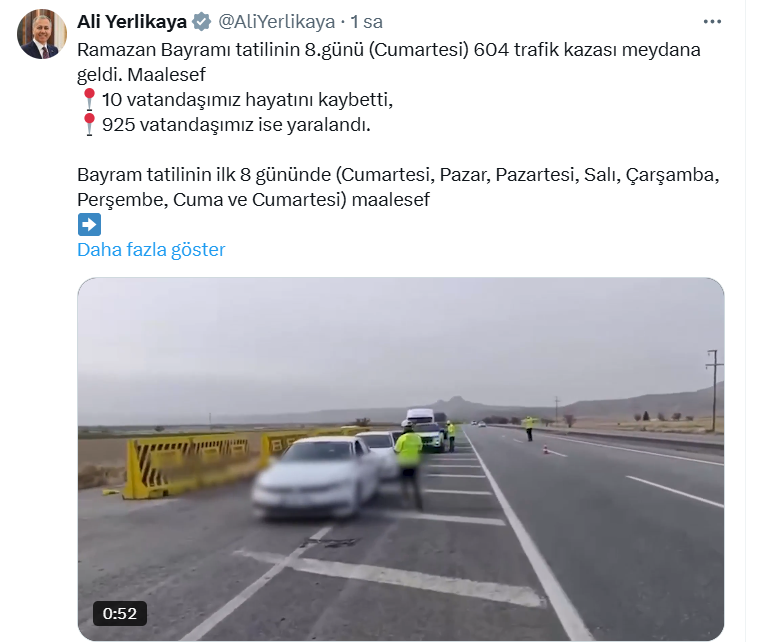The width and height of the screenshot is (763, 642).
Task: Open Ali Yerlikaya's profile avatar
Action: coord(42,34)
